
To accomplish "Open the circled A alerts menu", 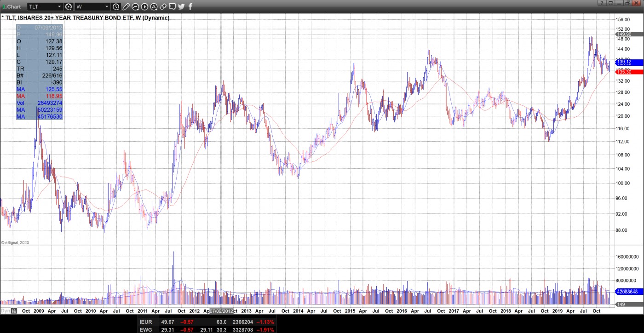I will 154,6.
